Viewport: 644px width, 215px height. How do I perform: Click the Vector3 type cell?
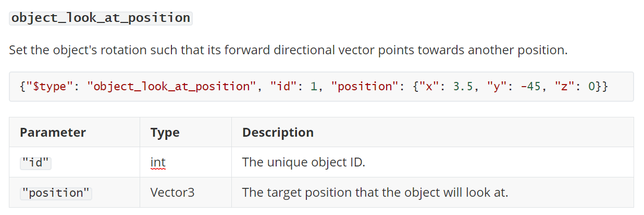click(172, 193)
